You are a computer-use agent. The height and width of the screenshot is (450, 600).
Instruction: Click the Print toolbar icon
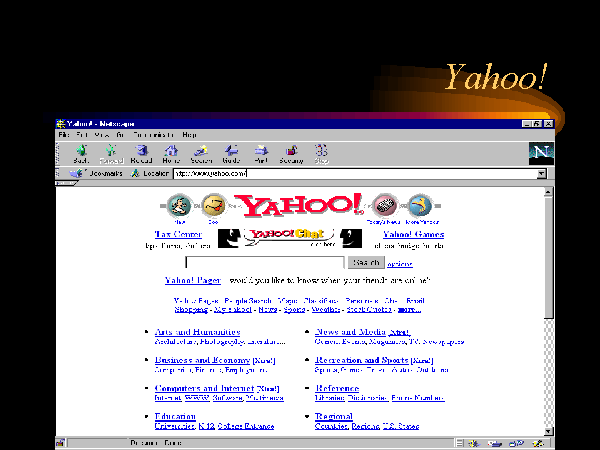[x=260, y=153]
